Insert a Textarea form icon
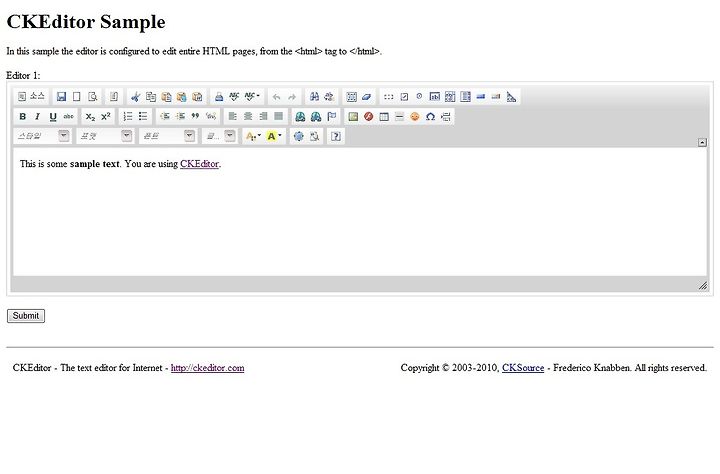Screen dimensions: 720x474 coord(450,96)
